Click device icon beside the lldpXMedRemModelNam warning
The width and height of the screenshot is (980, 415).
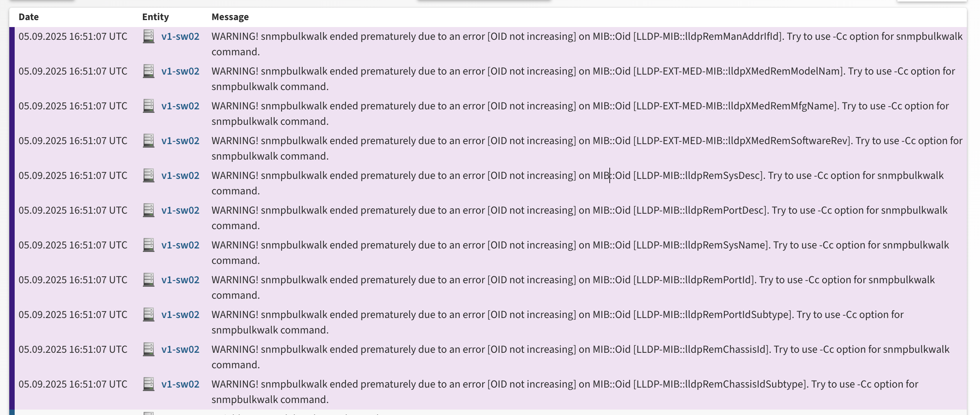click(x=149, y=71)
